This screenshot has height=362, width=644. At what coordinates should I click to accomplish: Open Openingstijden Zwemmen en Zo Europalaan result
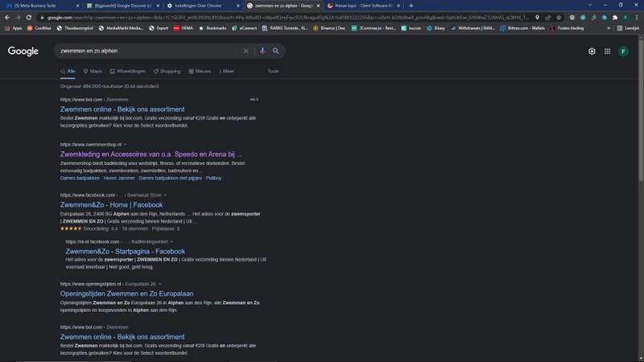[127, 294]
